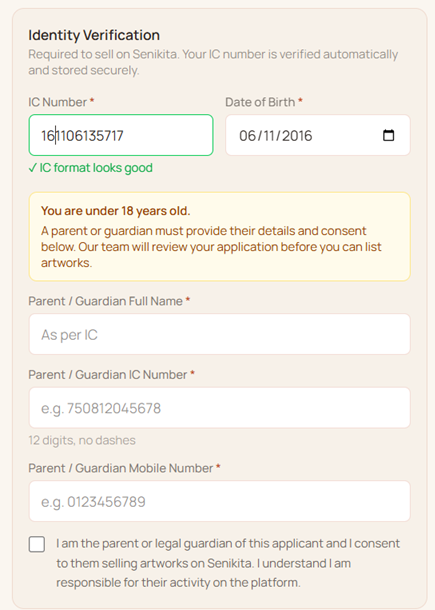
Task: Select the year segment 2016 in the date
Action: (297, 136)
